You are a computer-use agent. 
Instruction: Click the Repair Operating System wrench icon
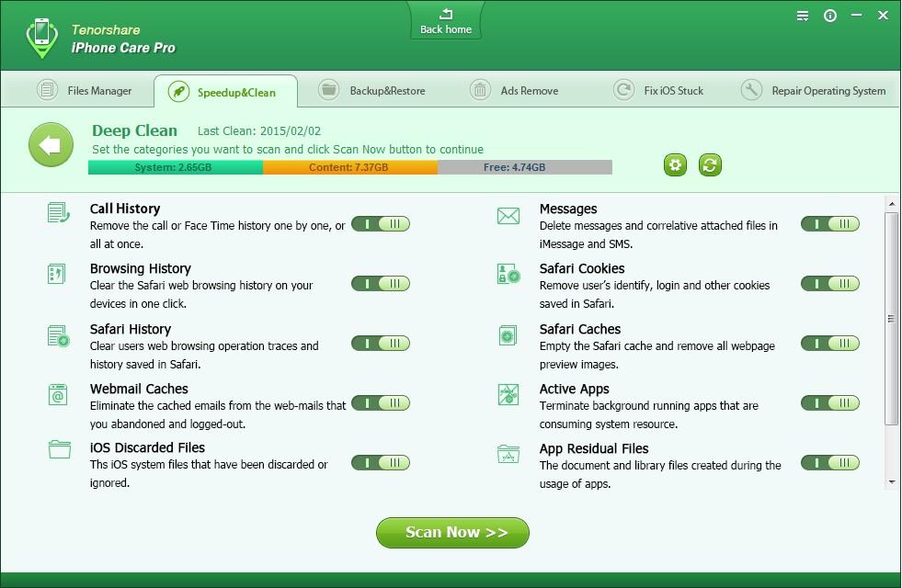tap(751, 90)
